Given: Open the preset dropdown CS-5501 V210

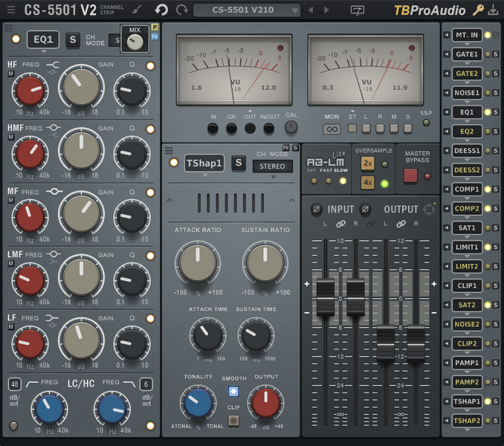Looking at the screenshot, I should [x=246, y=10].
